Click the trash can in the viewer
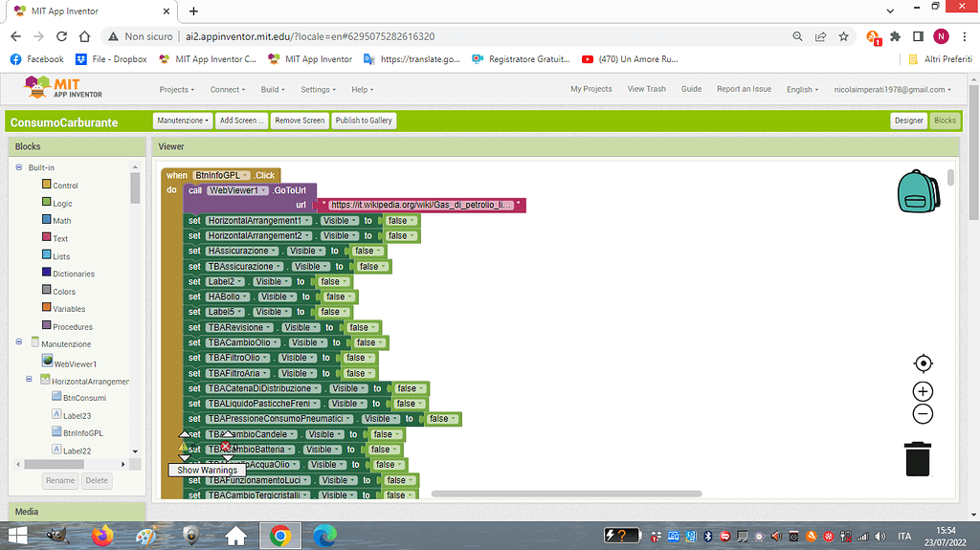Screen dimensions: 980x550 (x=918, y=458)
